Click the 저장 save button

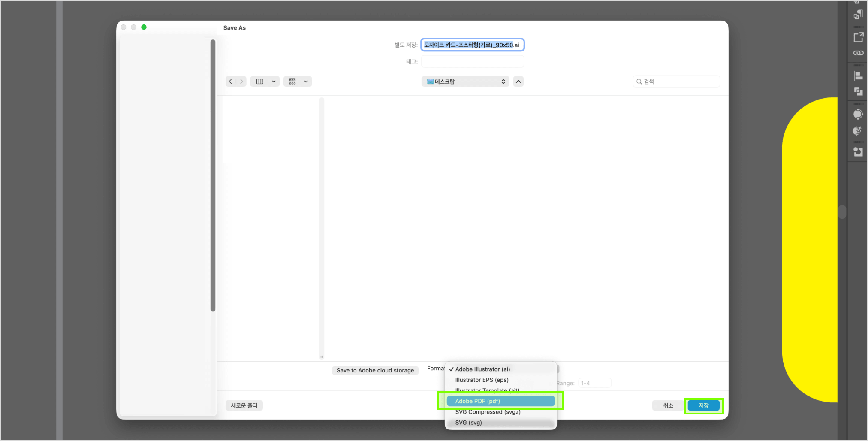pyautogui.click(x=704, y=405)
